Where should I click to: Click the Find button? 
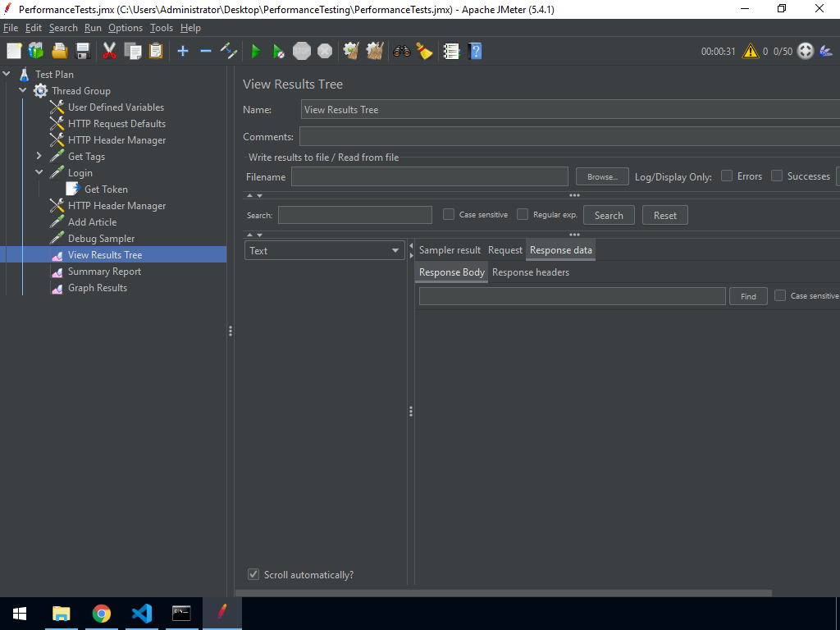pyautogui.click(x=748, y=296)
